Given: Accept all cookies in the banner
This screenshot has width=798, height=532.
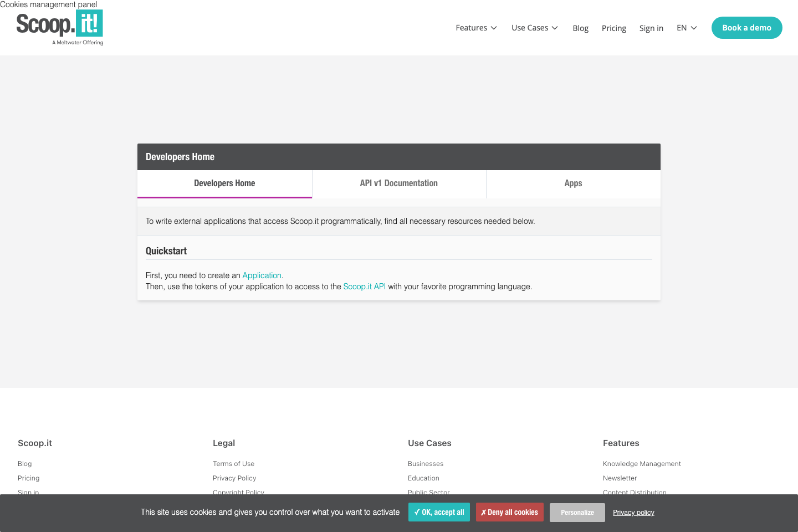Looking at the screenshot, I should click(439, 512).
